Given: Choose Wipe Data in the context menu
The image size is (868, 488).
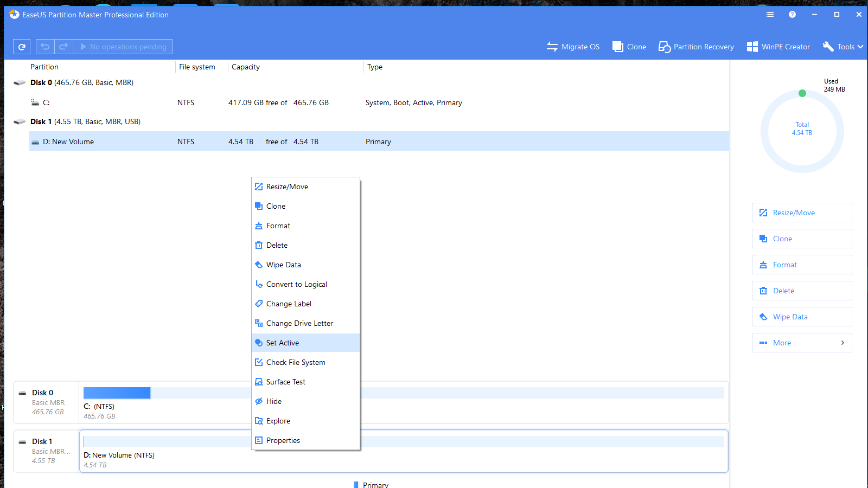Looking at the screenshot, I should [x=305, y=265].
